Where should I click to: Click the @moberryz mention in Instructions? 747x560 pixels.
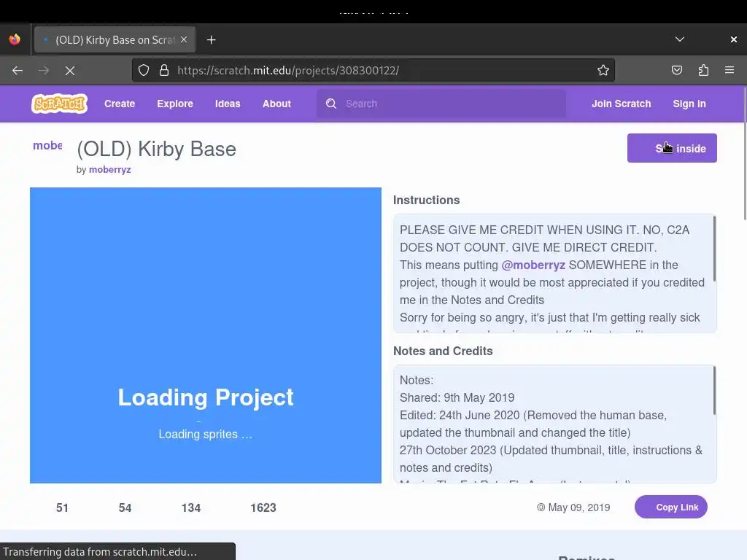click(533, 265)
